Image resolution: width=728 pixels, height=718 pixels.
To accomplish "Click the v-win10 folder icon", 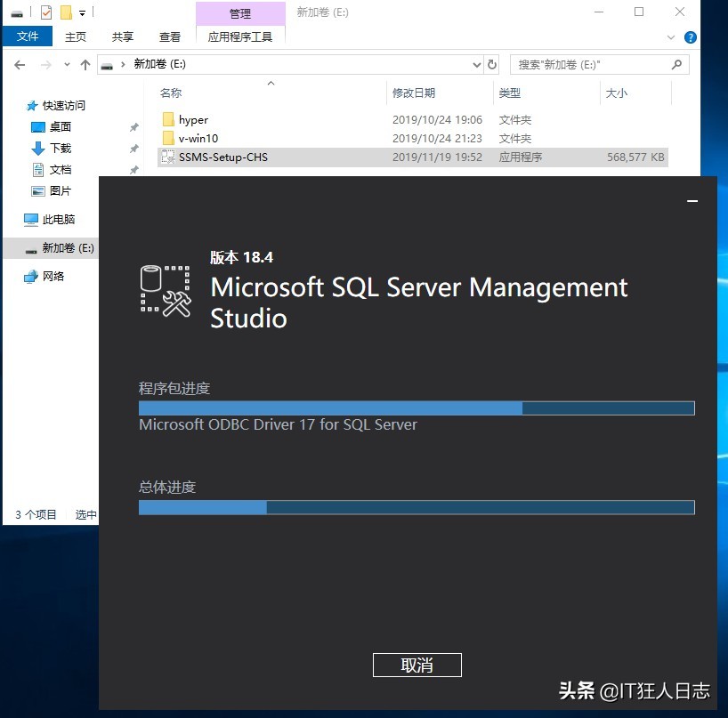I will coord(168,138).
